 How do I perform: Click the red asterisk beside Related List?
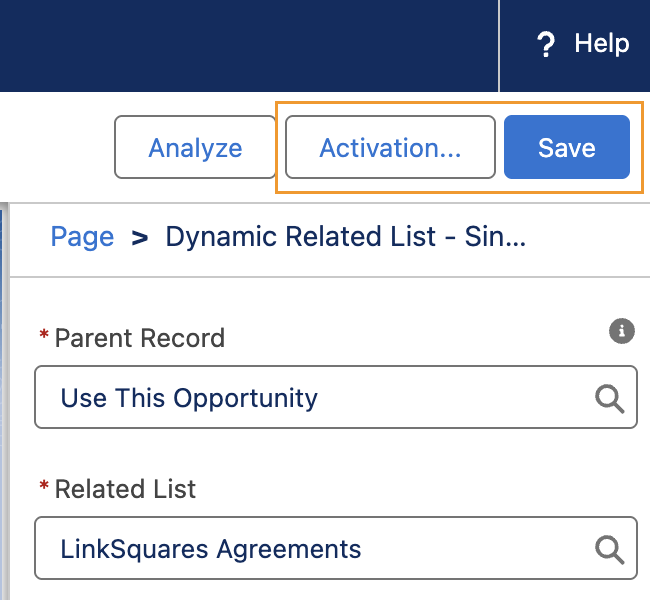point(44,487)
